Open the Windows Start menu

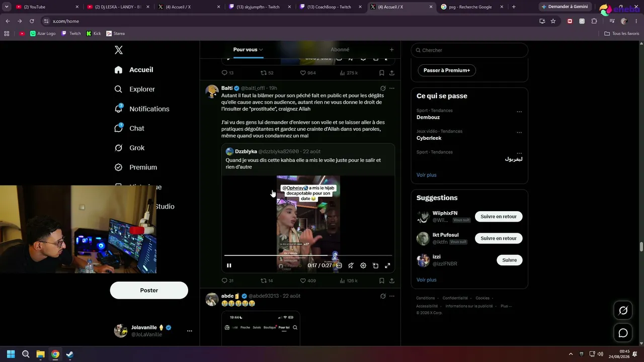[11, 354]
